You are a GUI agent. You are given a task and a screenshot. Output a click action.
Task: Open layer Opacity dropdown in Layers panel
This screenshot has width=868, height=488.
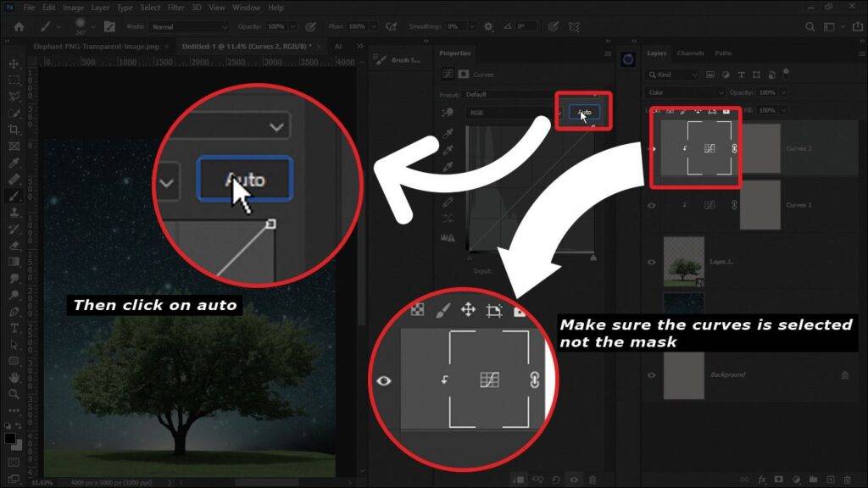click(783, 92)
